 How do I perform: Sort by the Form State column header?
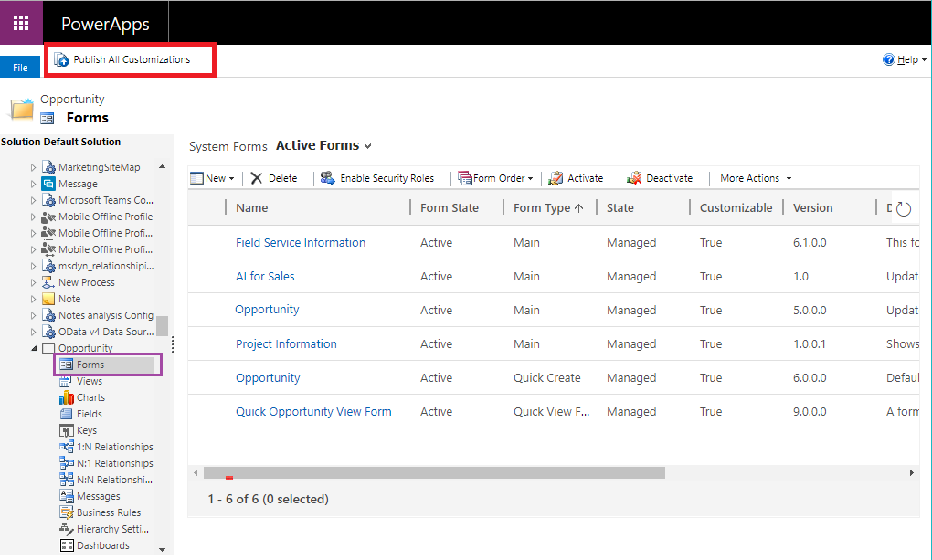(449, 208)
